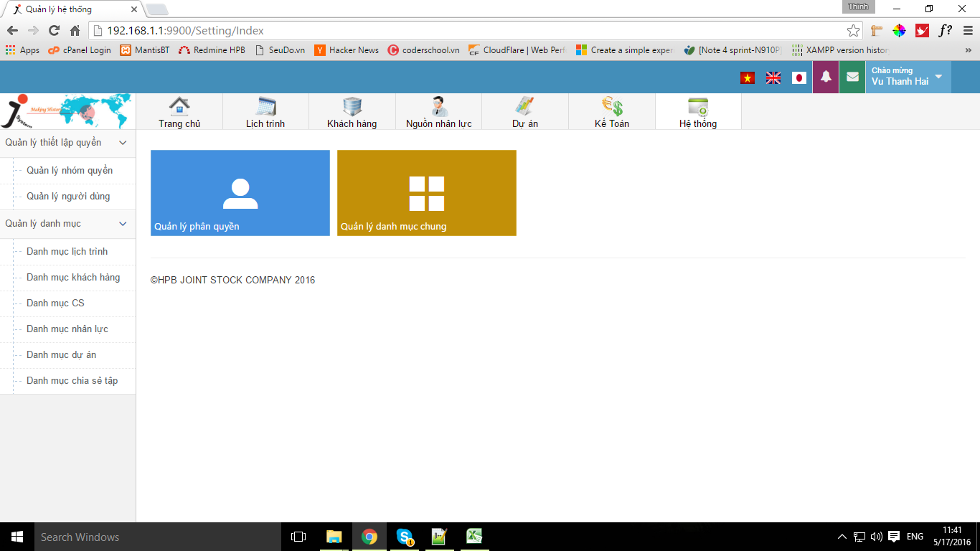Open the green mail envelope icon
Image resolution: width=980 pixels, height=551 pixels.
tap(852, 77)
